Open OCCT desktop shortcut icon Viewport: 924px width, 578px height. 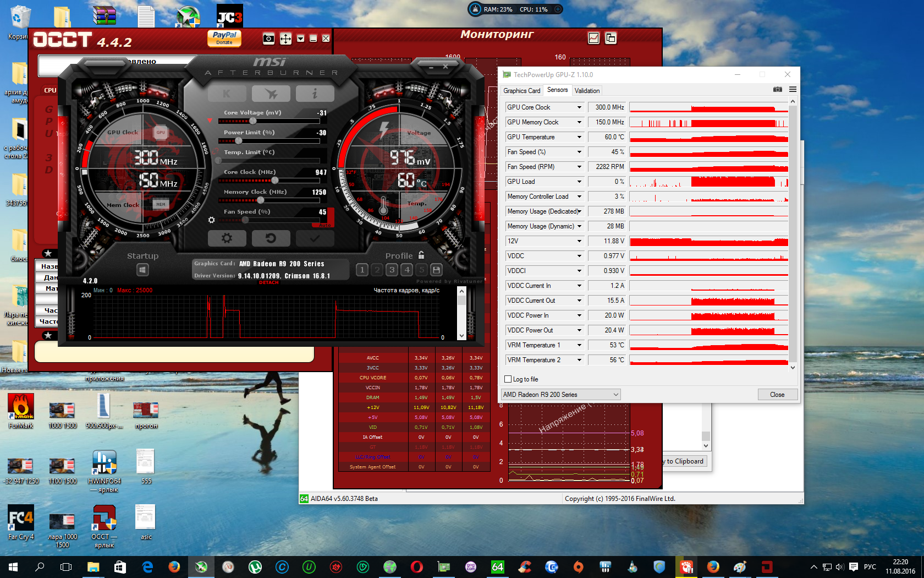coord(104,527)
